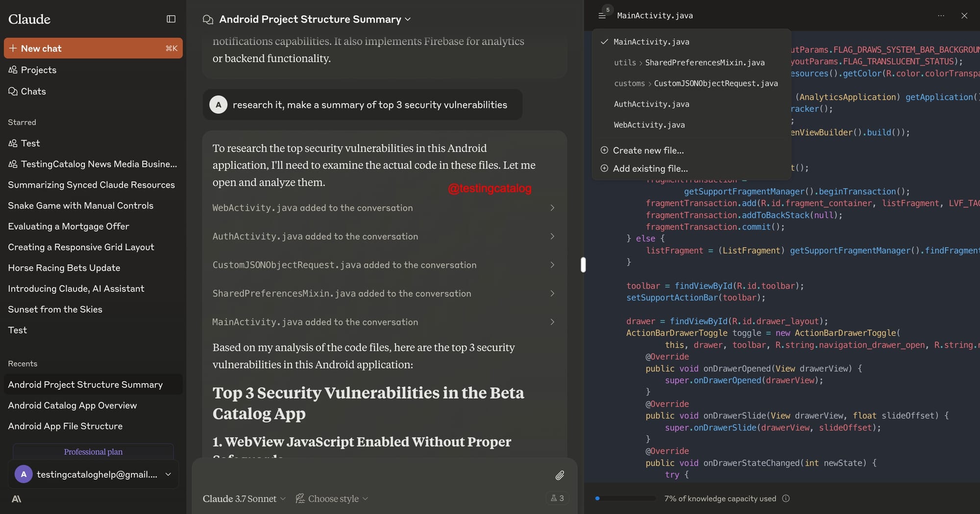Click the flask badge showing 3
Screen dimensions: 980x514
[x=557, y=498]
